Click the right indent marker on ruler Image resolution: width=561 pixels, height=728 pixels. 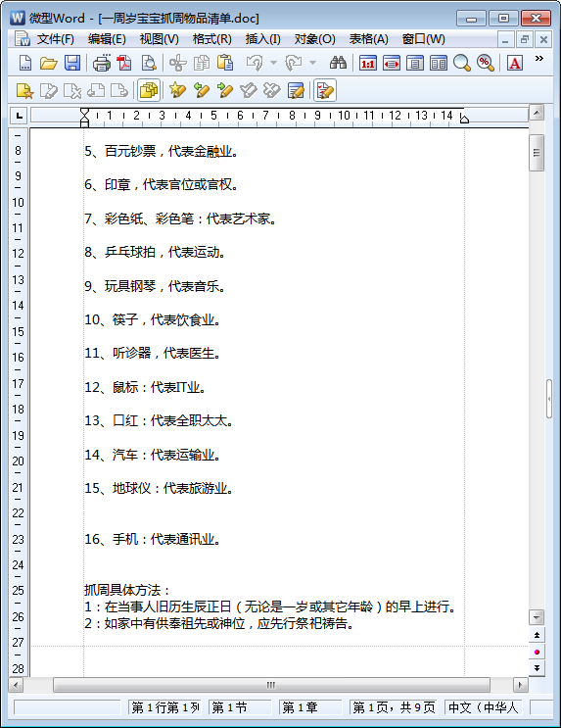(464, 120)
